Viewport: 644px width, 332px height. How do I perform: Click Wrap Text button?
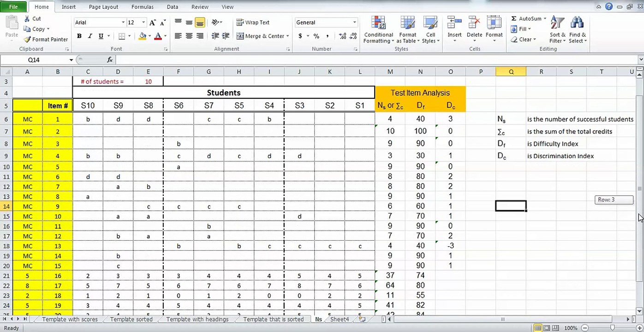253,23
